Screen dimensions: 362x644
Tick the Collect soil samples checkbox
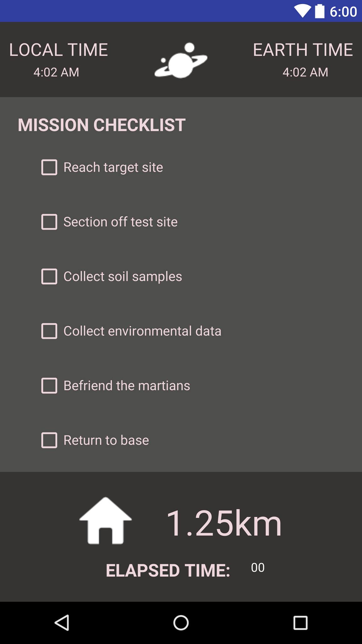click(49, 276)
